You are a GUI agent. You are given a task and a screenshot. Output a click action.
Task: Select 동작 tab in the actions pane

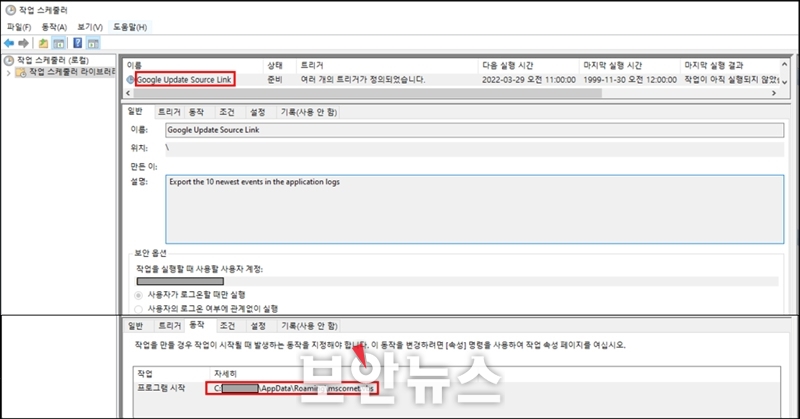pos(197,325)
